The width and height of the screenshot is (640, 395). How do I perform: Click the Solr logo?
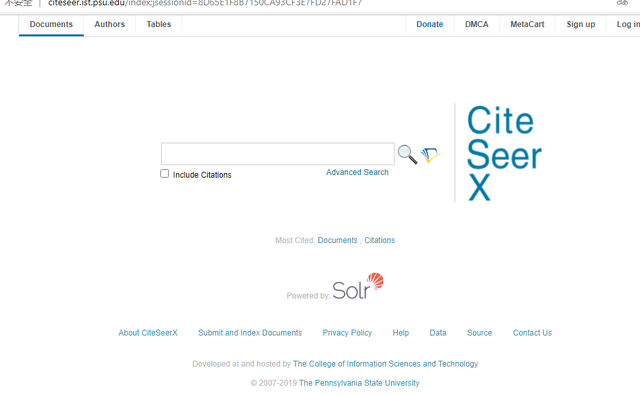point(358,286)
